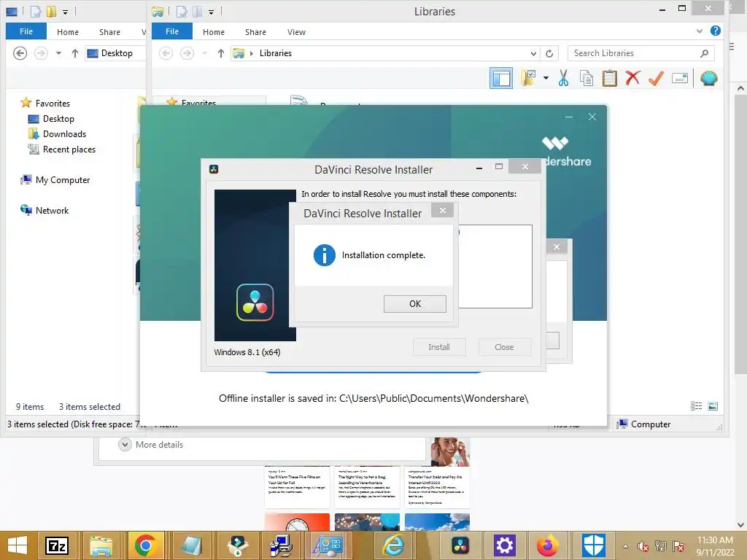Click the Paste clipboard icon
This screenshot has width=747, height=560.
pos(609,78)
